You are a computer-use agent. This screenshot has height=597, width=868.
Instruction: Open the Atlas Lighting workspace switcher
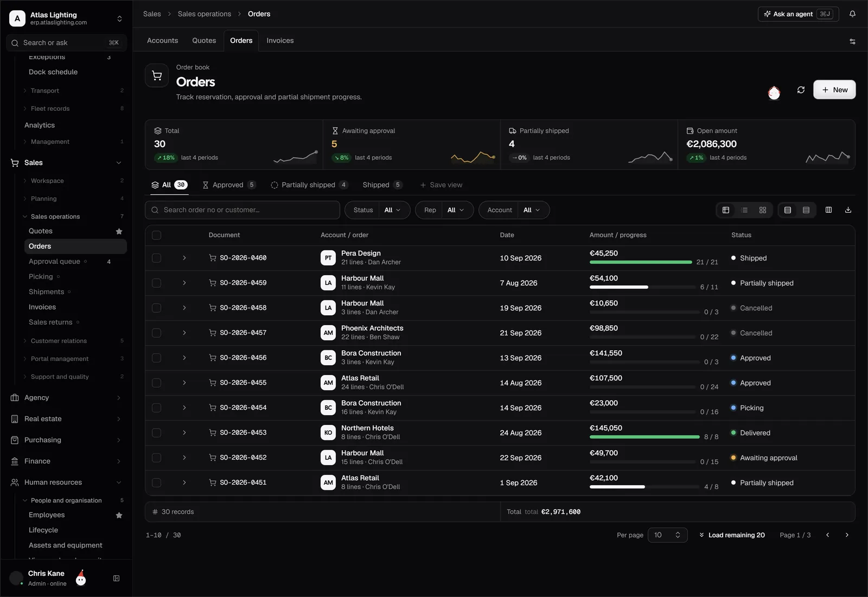pos(66,18)
